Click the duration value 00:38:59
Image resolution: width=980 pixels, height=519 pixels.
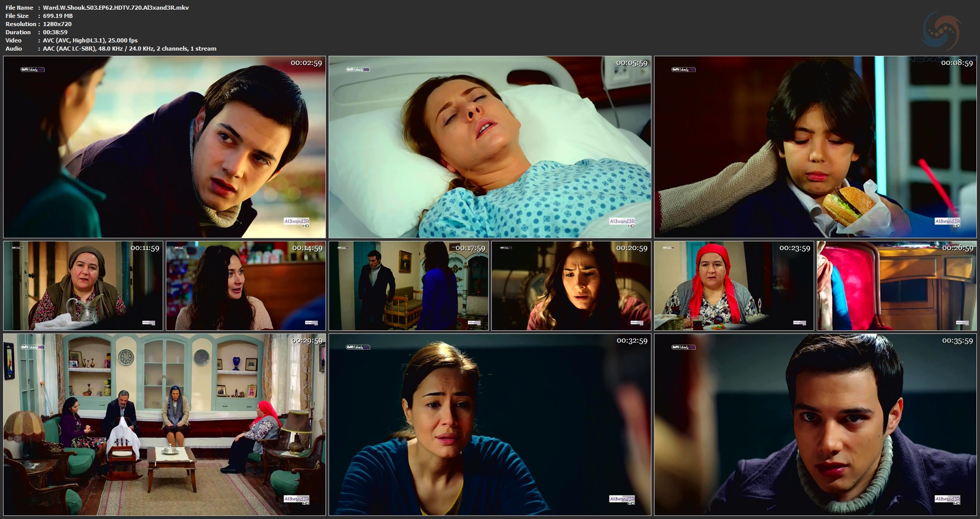pyautogui.click(x=55, y=32)
